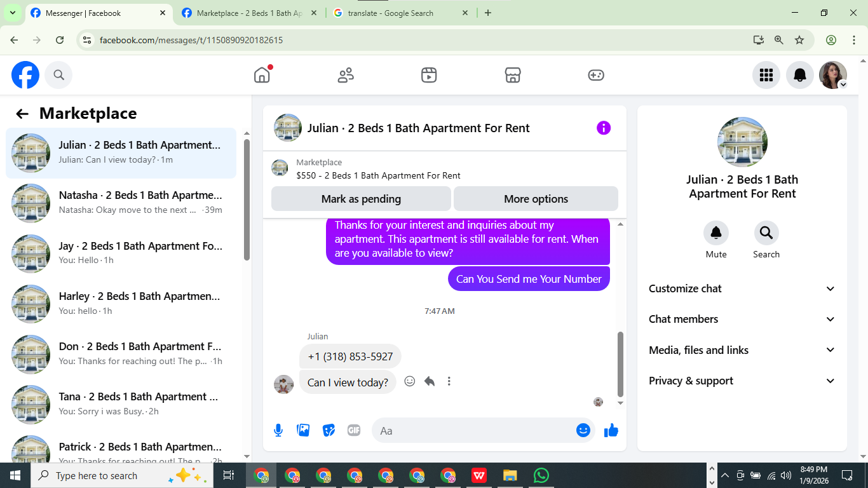Open Harley conversation in the list
868x488 pixels.
(x=121, y=304)
